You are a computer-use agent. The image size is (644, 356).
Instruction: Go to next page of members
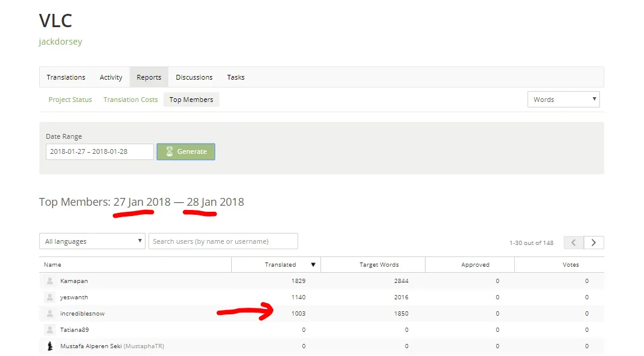coord(593,242)
